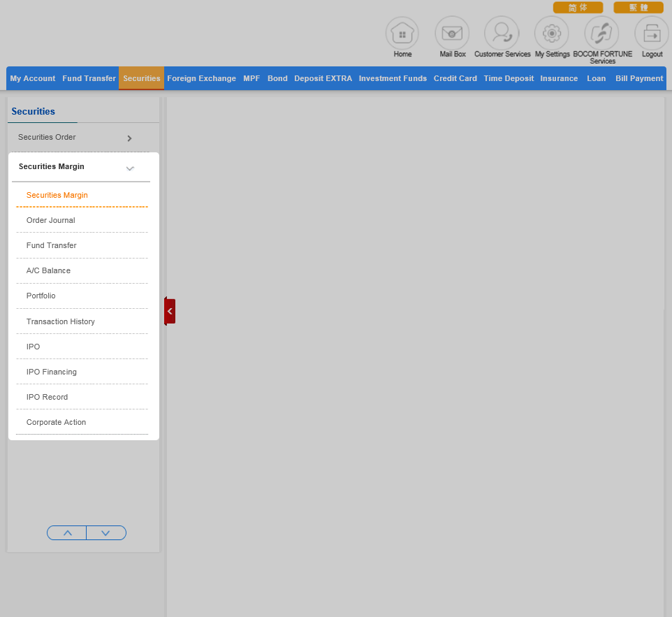Open the Foreign Exchange tab
The image size is (672, 617).
201,78
